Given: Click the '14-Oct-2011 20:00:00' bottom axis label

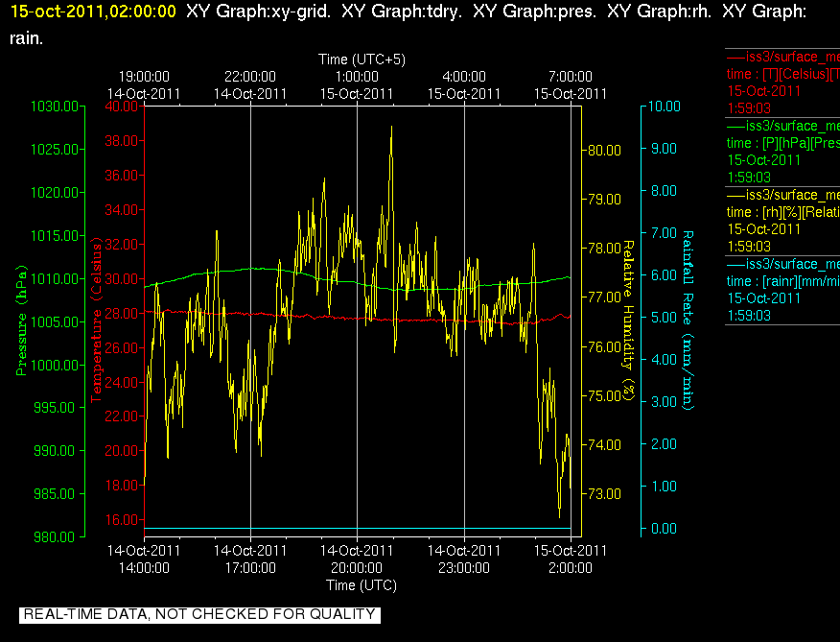Looking at the screenshot, I should click(x=357, y=559).
